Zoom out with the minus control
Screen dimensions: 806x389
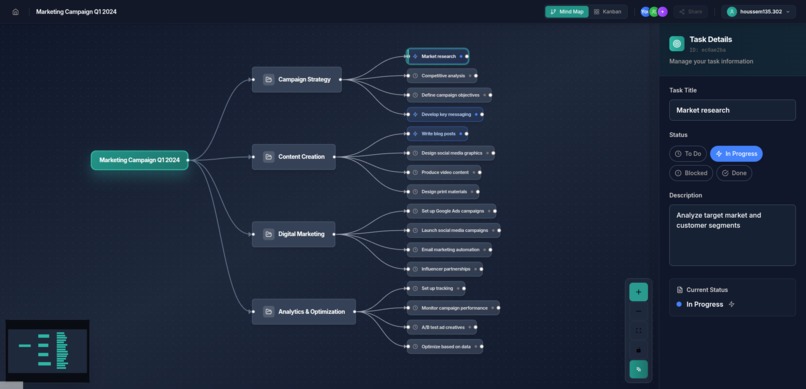pyautogui.click(x=638, y=311)
